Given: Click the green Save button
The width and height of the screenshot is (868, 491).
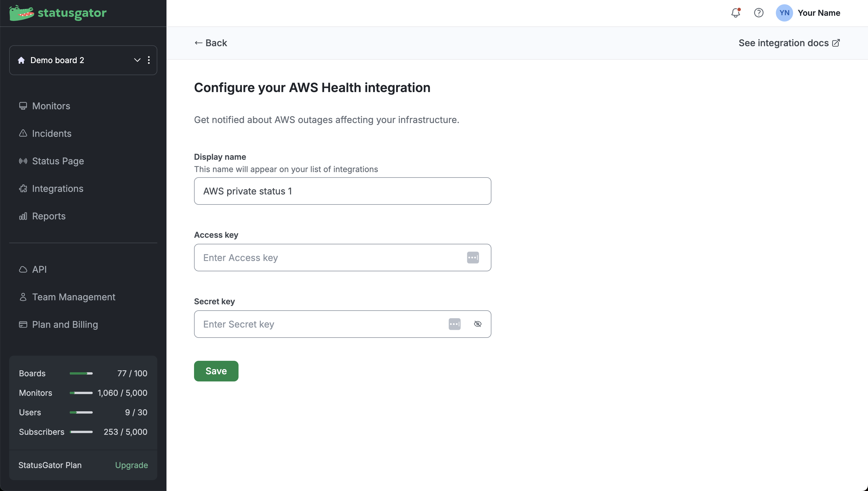Looking at the screenshot, I should 216,371.
